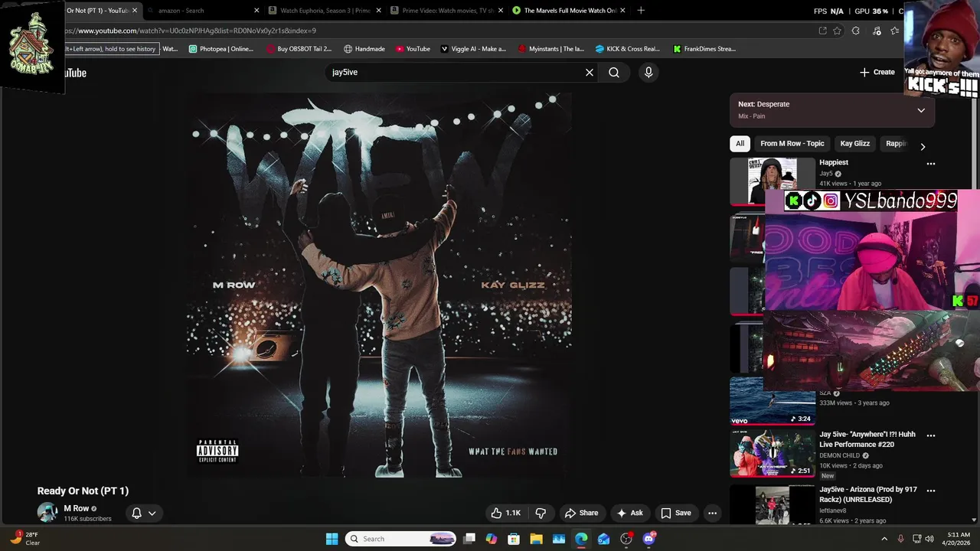Image resolution: width=980 pixels, height=551 pixels.
Task: Open the FrankDimes Stream bookmark
Action: [x=704, y=49]
